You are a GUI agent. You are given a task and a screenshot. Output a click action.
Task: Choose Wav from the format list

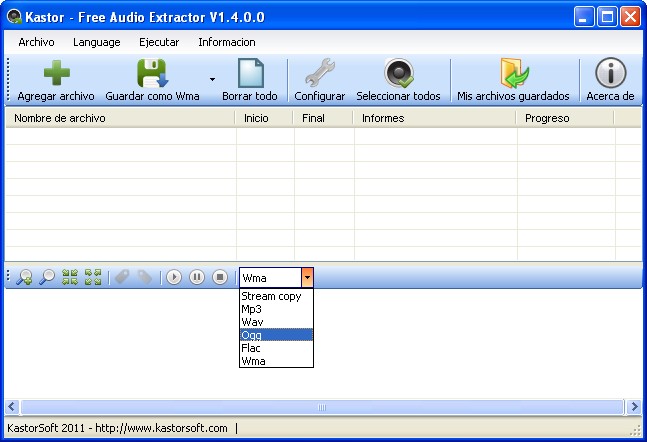(x=276, y=322)
